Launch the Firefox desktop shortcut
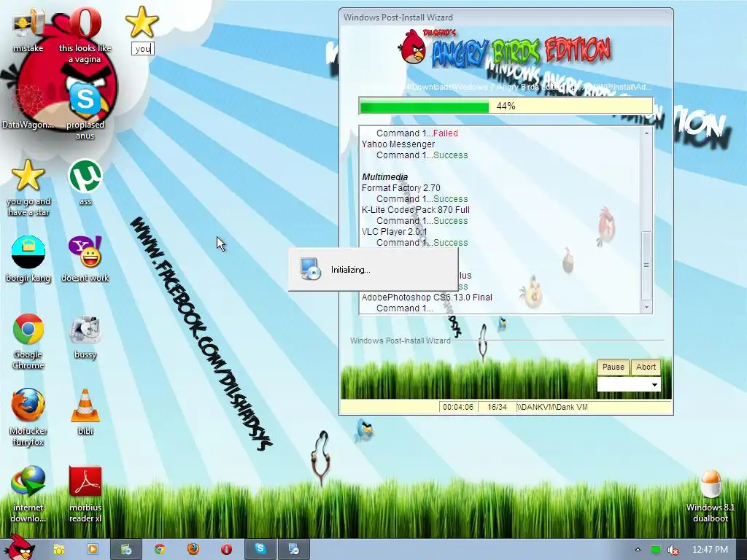 click(x=28, y=417)
